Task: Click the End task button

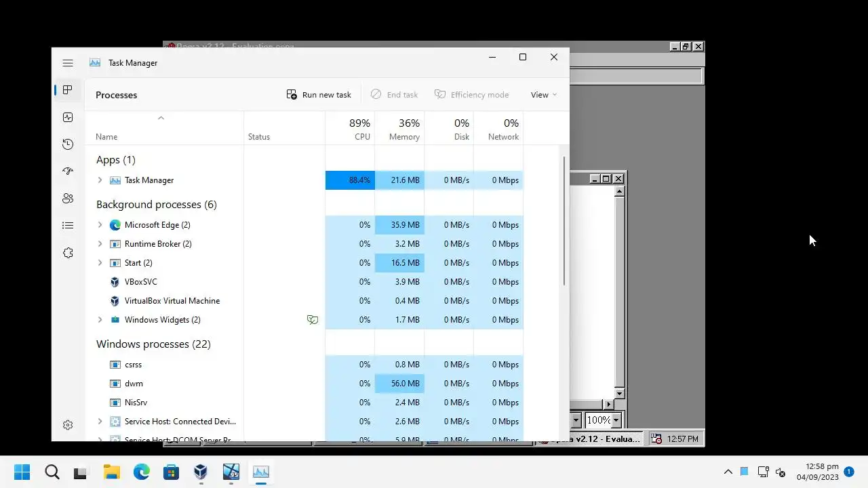Action: pos(395,95)
